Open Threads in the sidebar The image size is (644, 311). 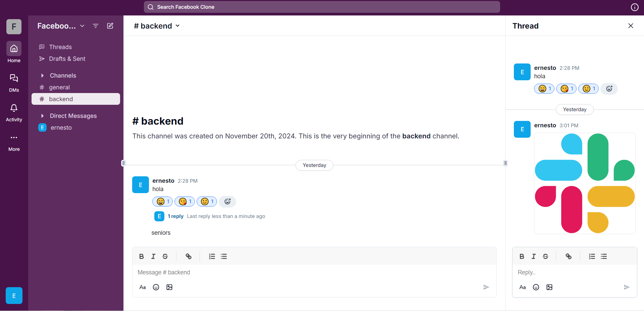click(x=76, y=47)
